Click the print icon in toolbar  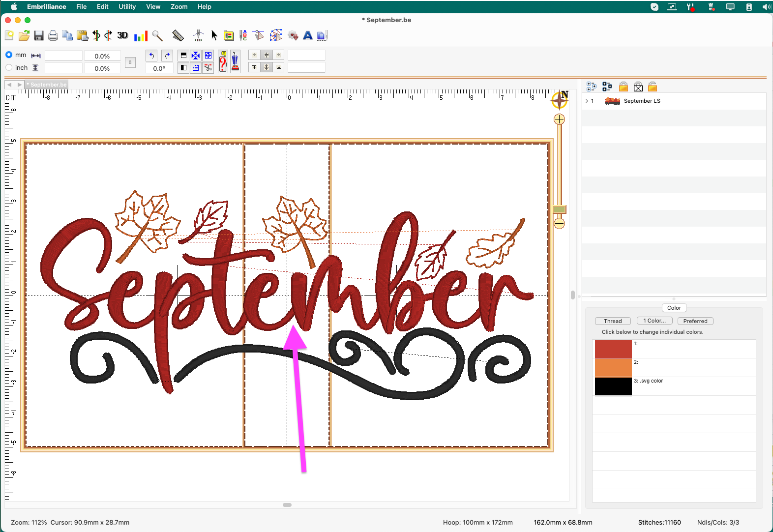click(53, 35)
